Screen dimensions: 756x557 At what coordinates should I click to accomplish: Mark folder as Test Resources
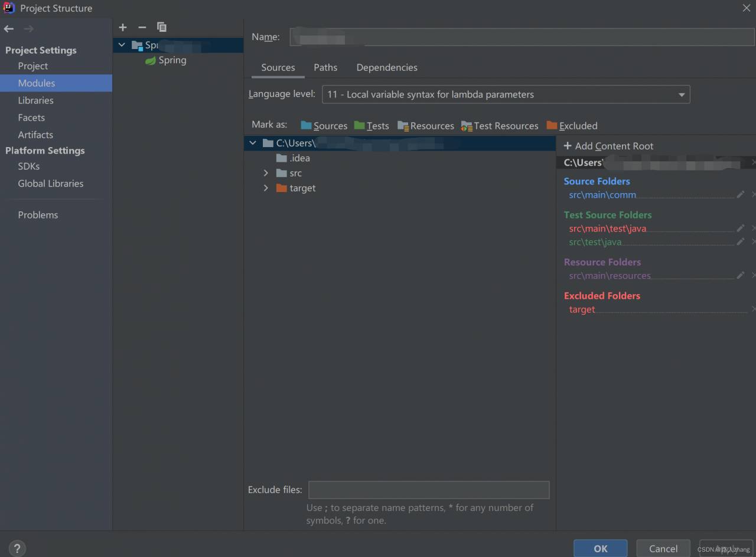[500, 126]
